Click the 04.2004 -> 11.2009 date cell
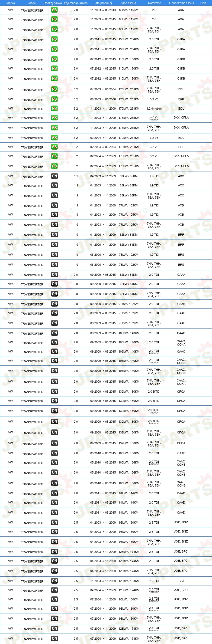Screen dimensions: 212x644 (x=103, y=590)
